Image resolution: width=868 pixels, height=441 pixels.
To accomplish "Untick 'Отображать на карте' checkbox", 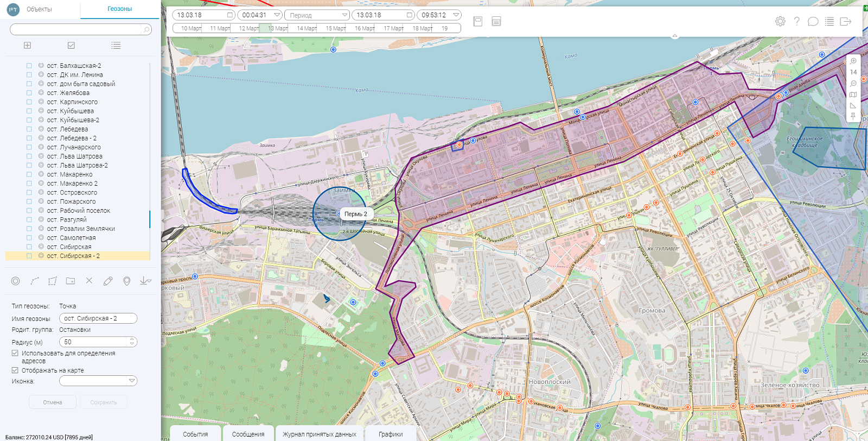I will point(15,370).
